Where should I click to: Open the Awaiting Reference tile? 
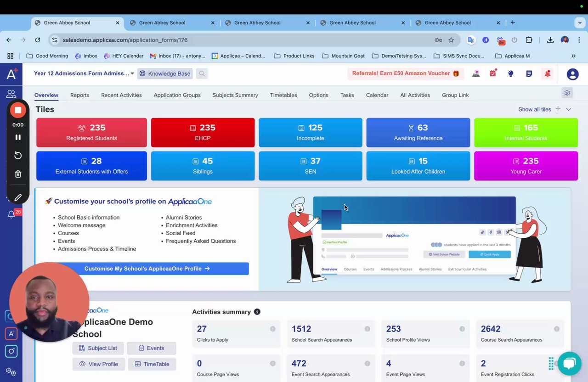coord(418,133)
